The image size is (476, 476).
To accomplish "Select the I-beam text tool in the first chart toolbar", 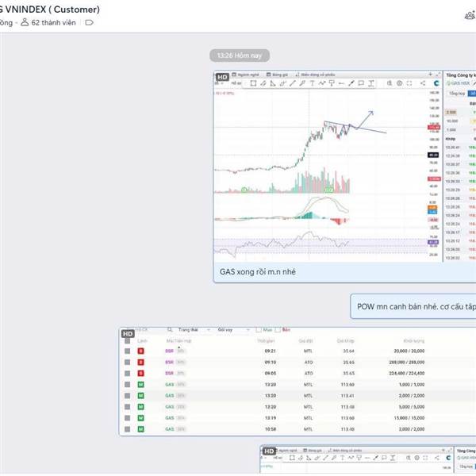I will (371, 83).
